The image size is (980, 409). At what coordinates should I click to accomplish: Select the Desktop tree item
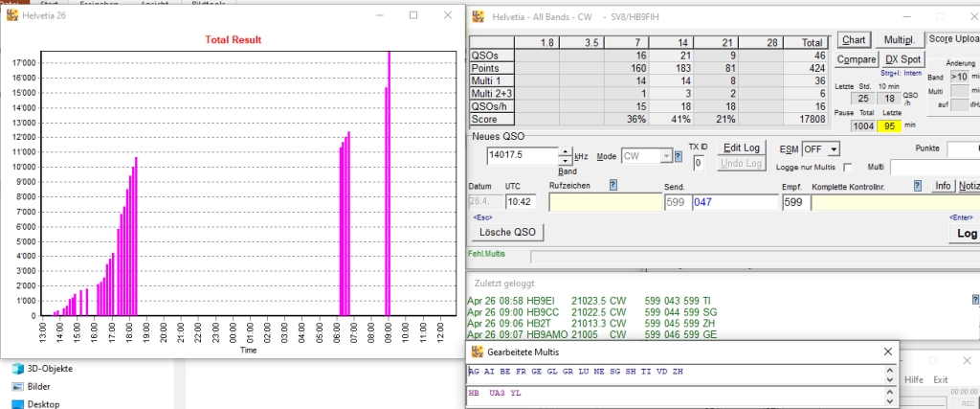pos(35,404)
